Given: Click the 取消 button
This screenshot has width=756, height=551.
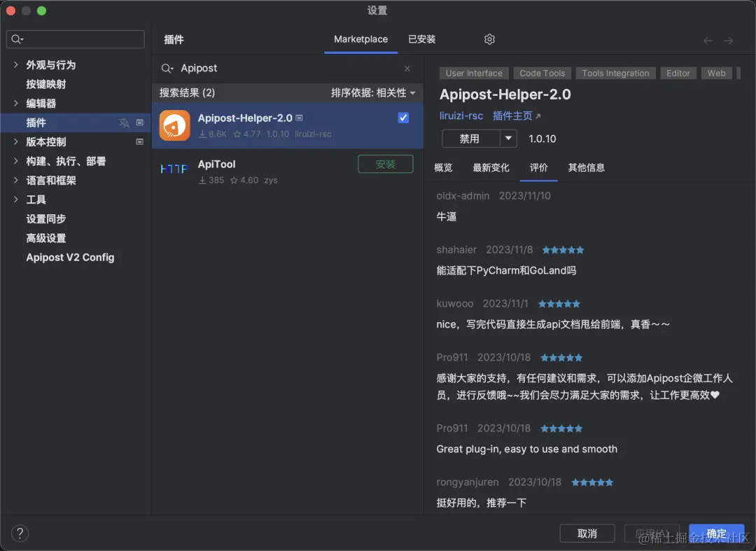Looking at the screenshot, I should pyautogui.click(x=587, y=533).
